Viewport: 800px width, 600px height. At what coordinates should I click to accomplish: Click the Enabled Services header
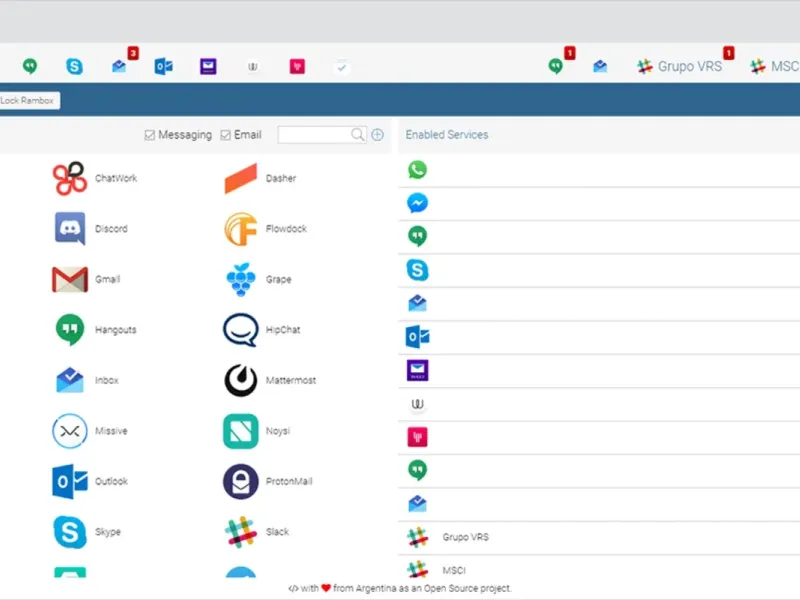pyautogui.click(x=447, y=135)
